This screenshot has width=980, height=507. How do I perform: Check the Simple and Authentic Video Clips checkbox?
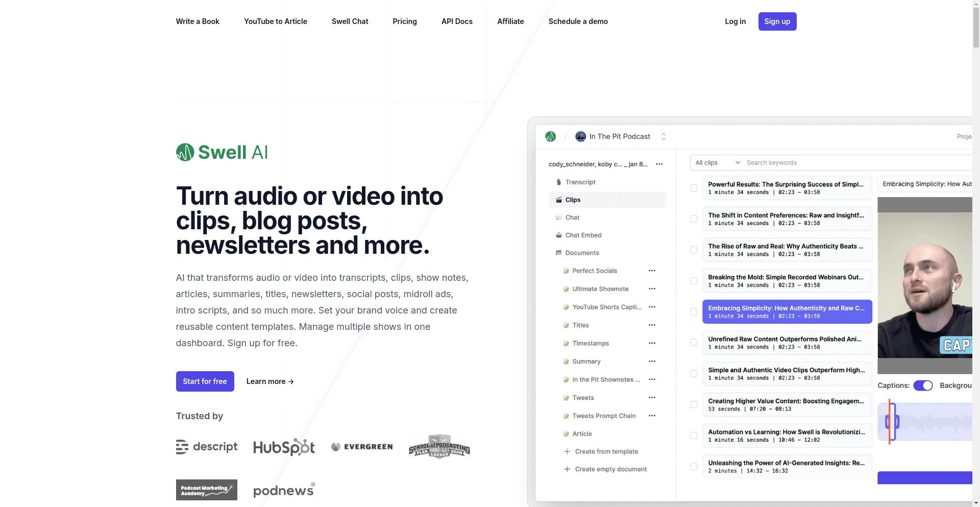coord(694,374)
